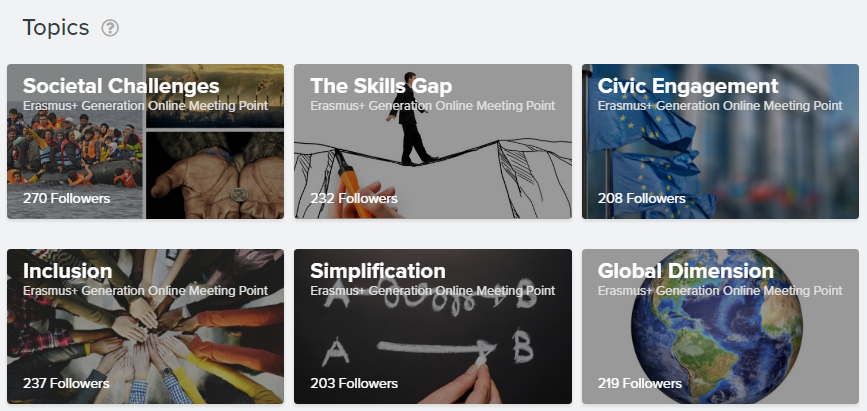The image size is (867, 411).
Task: Click the Topics section heading
Action: click(56, 28)
